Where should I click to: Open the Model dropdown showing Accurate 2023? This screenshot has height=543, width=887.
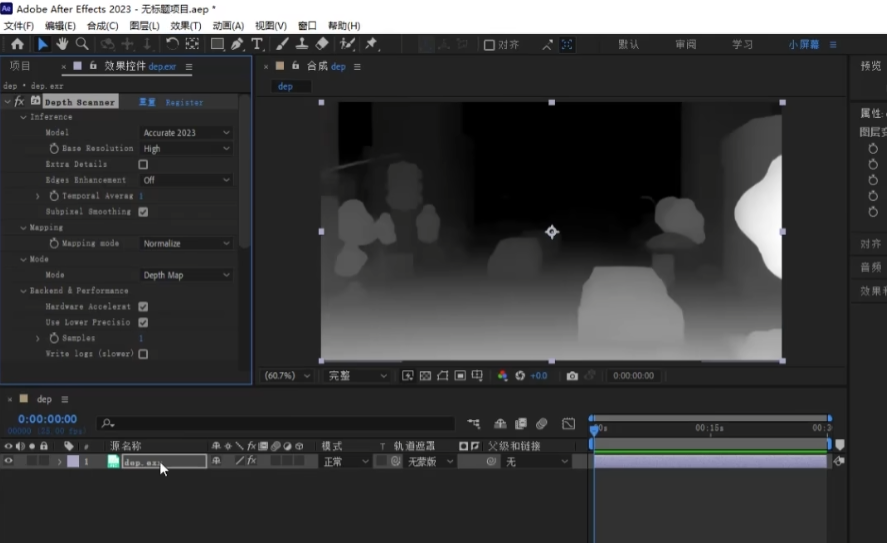186,133
